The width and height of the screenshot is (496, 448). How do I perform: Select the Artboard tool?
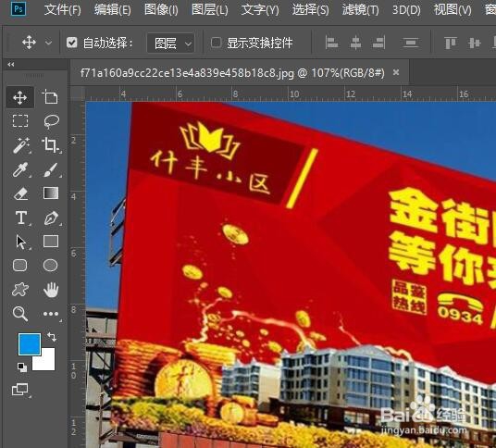pos(51,97)
